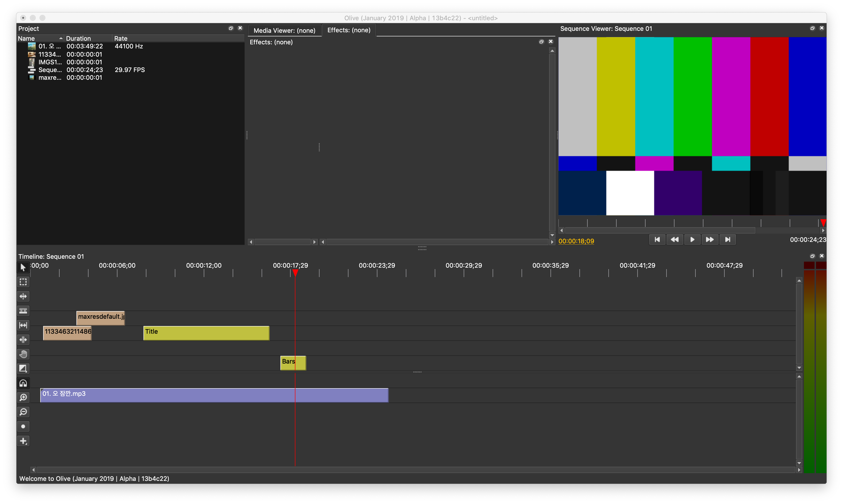The width and height of the screenshot is (843, 504).
Task: Click the timeline playhead marker on ruler
Action: coord(295,273)
